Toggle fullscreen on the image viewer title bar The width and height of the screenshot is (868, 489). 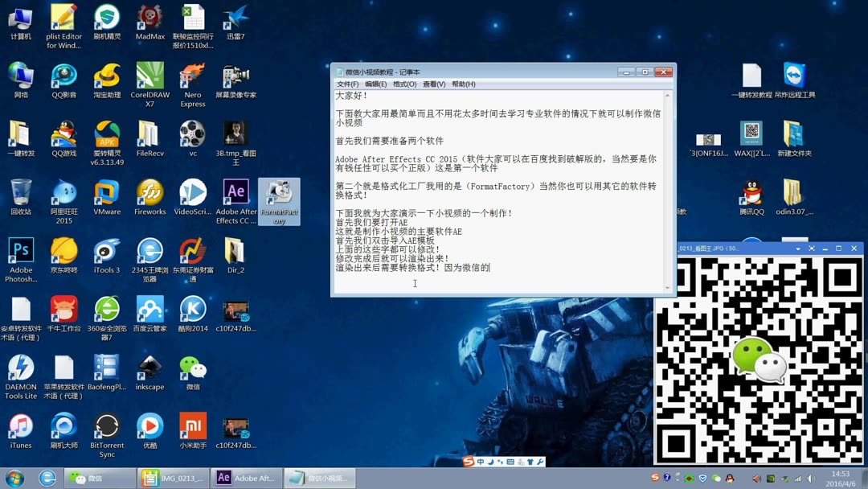click(812, 249)
